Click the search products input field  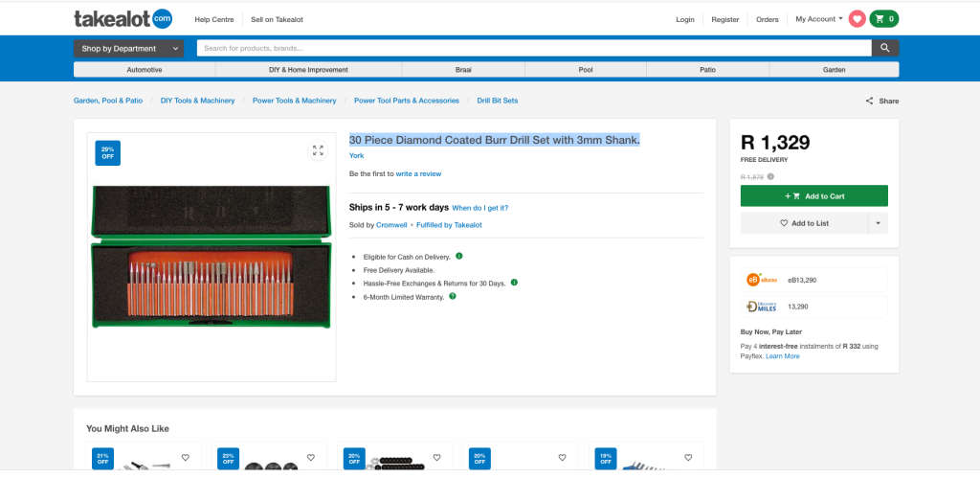[x=533, y=48]
